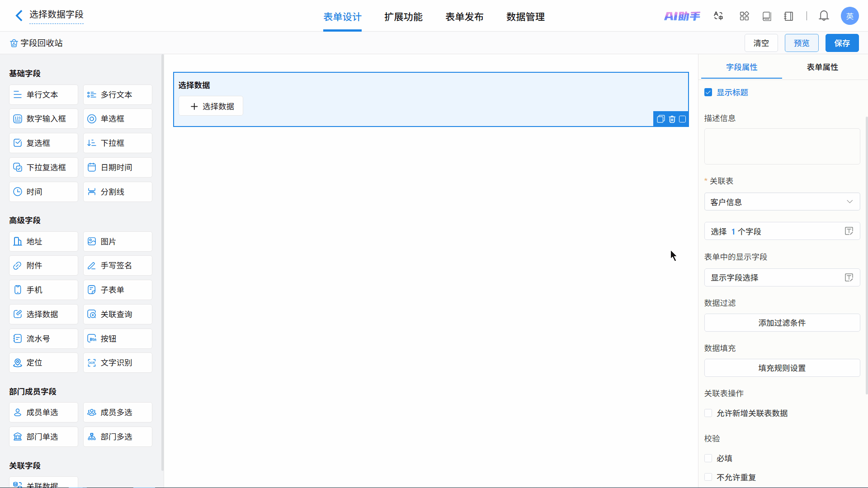Go back with the left arrow
This screenshot has height=488, width=868.
tap(19, 16)
